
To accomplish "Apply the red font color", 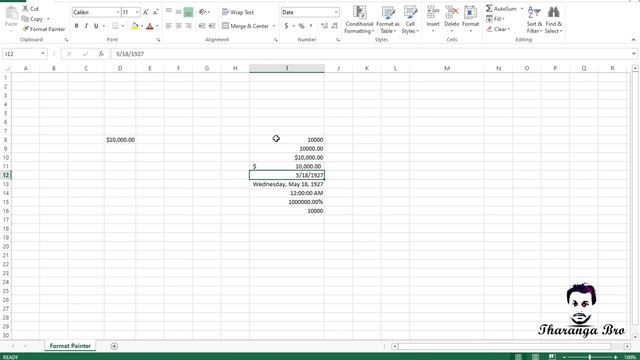I will pyautogui.click(x=149, y=26).
